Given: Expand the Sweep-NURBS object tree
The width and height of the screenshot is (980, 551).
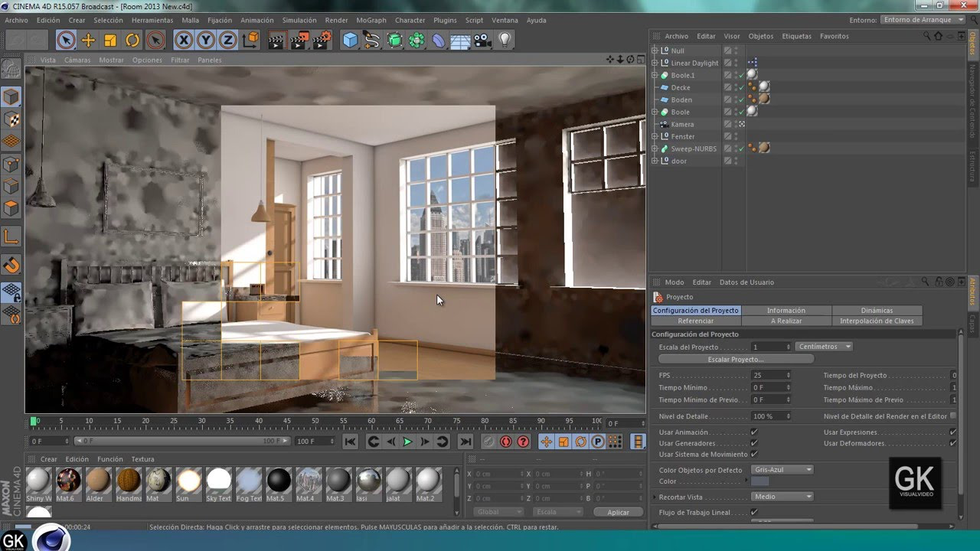Looking at the screenshot, I should [x=655, y=148].
